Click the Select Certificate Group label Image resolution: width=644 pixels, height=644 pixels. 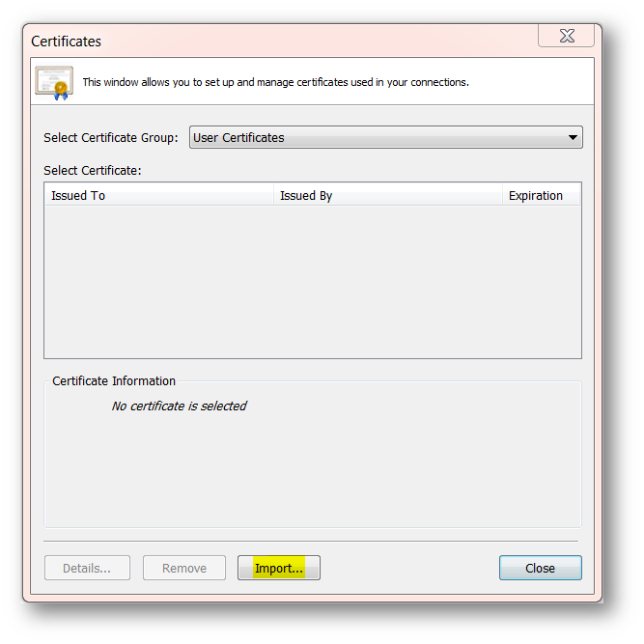pyautogui.click(x=110, y=138)
